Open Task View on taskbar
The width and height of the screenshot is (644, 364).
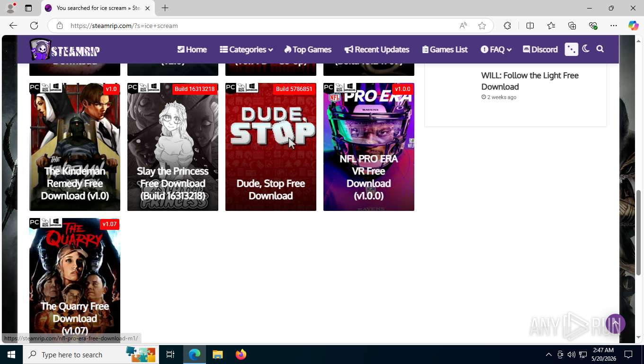coord(170,355)
